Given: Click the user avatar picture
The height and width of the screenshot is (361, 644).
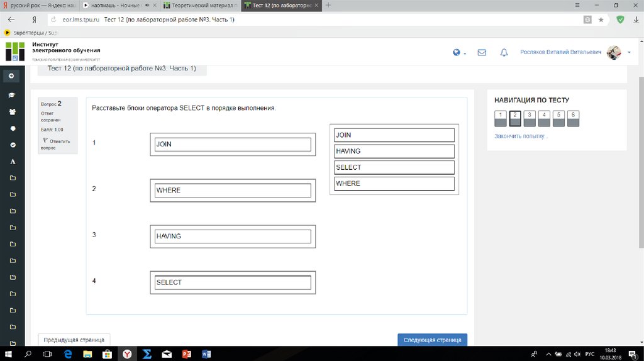Looking at the screenshot, I should pyautogui.click(x=614, y=52).
